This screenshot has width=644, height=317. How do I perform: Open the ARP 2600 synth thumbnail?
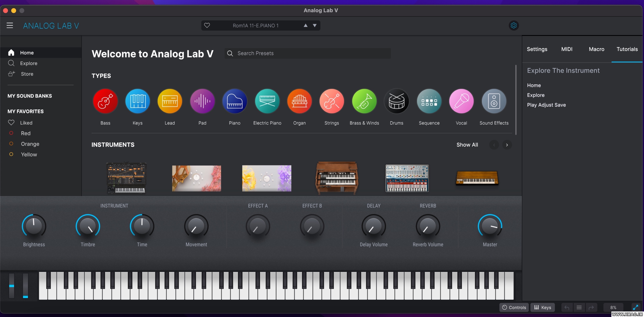click(x=126, y=178)
